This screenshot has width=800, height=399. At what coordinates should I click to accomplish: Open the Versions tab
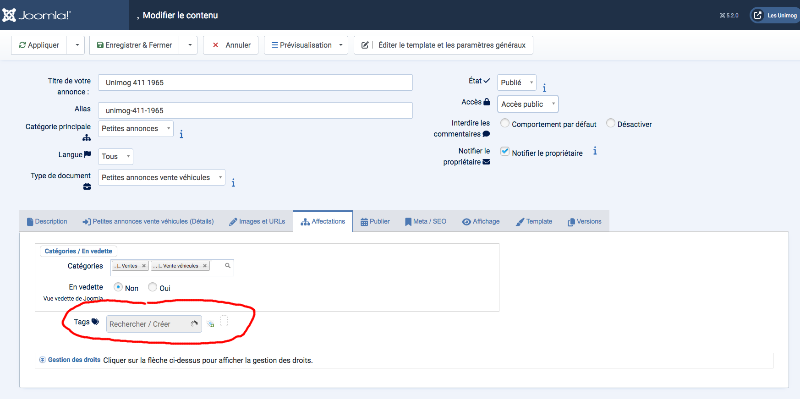[x=584, y=221]
